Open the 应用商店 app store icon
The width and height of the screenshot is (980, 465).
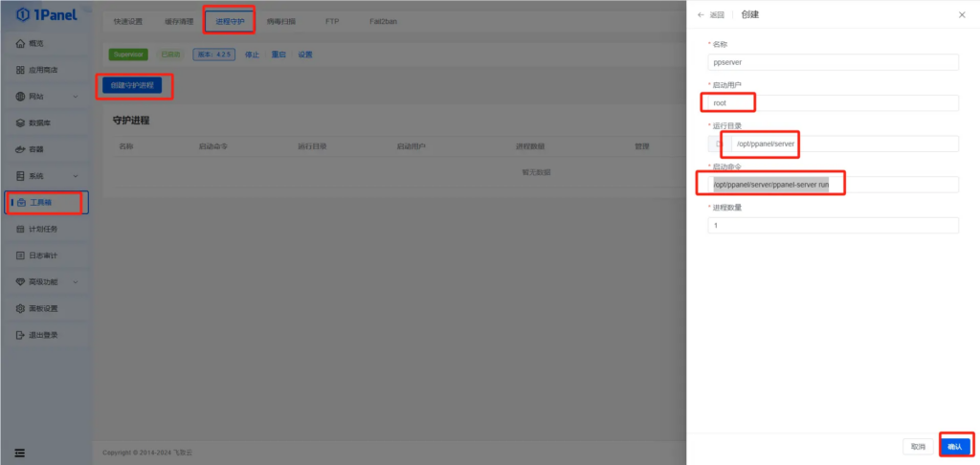(x=20, y=70)
